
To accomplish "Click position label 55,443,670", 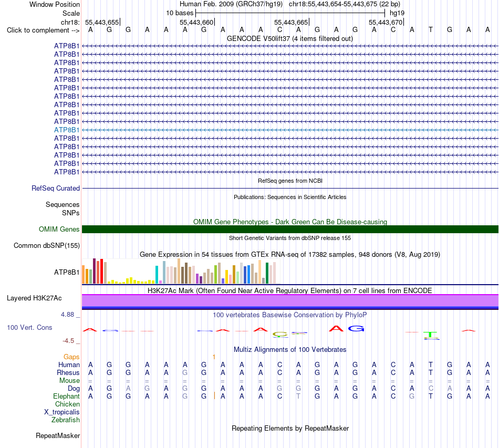I will (x=386, y=22).
